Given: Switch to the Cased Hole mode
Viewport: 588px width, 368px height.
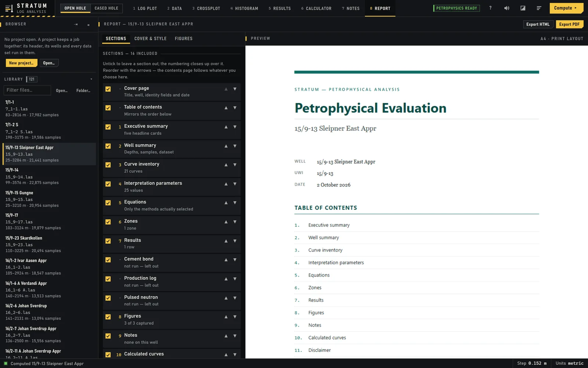Looking at the screenshot, I should pyautogui.click(x=106, y=8).
